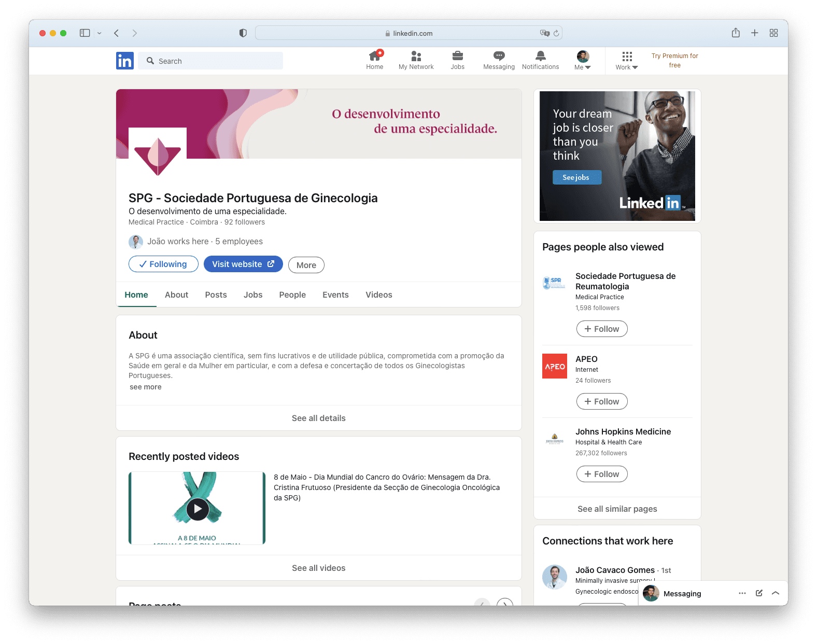Click the APEO logo thumbnail
Viewport: 817px width, 644px height.
point(555,366)
